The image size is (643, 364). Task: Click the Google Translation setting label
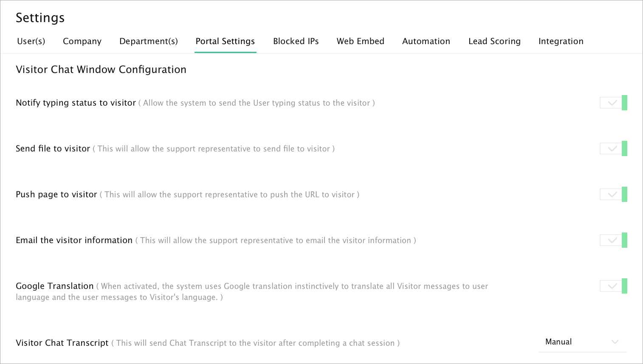pyautogui.click(x=55, y=286)
